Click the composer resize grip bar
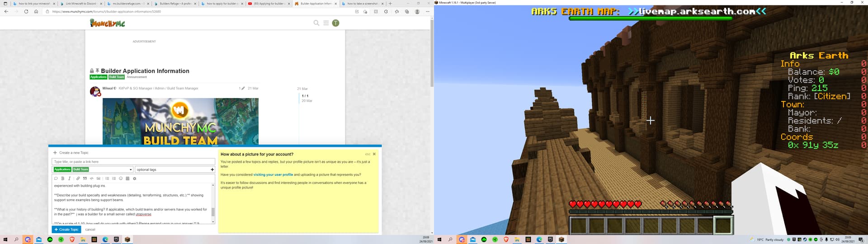Image resolution: width=868 pixels, height=244 pixels. pyautogui.click(x=215, y=146)
